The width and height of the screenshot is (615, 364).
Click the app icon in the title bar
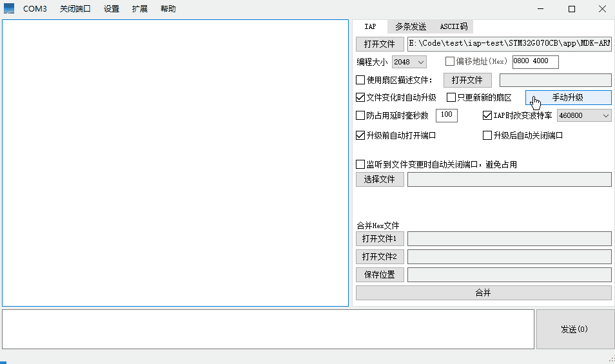(9, 9)
